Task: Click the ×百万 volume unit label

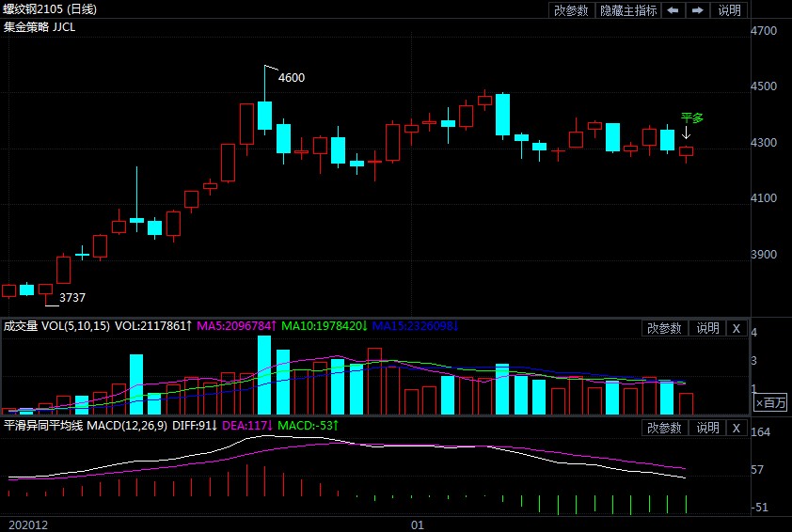Action: pos(770,402)
